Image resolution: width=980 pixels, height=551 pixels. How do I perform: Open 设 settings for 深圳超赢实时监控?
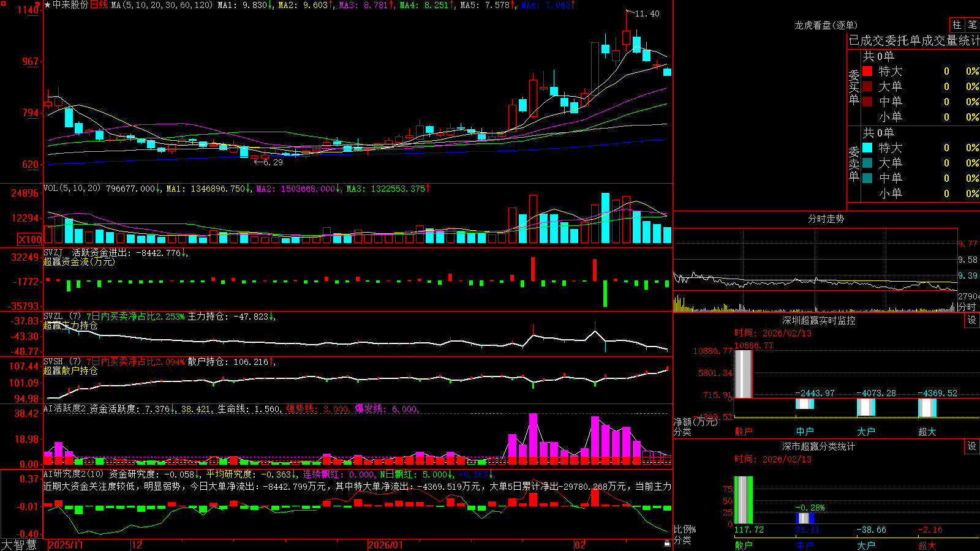(x=972, y=320)
